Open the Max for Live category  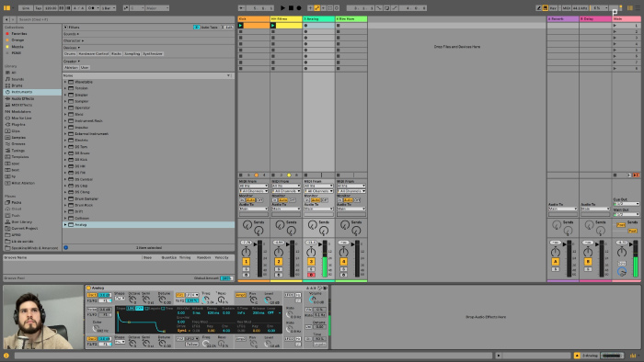[21, 119]
